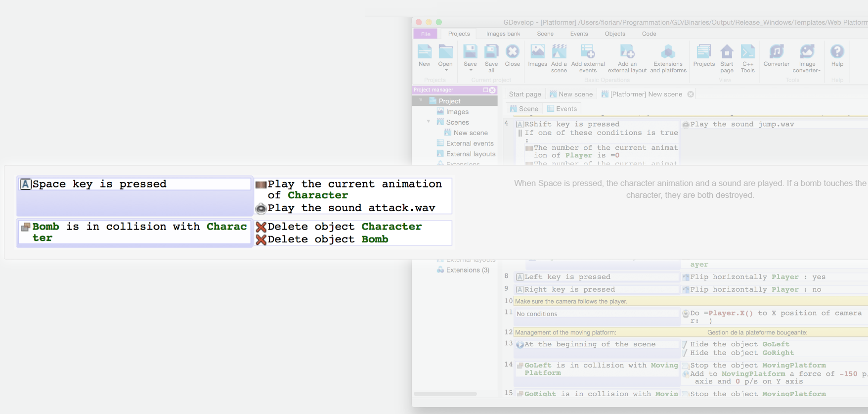Click the Add a scene icon
This screenshot has height=414, width=868.
559,52
